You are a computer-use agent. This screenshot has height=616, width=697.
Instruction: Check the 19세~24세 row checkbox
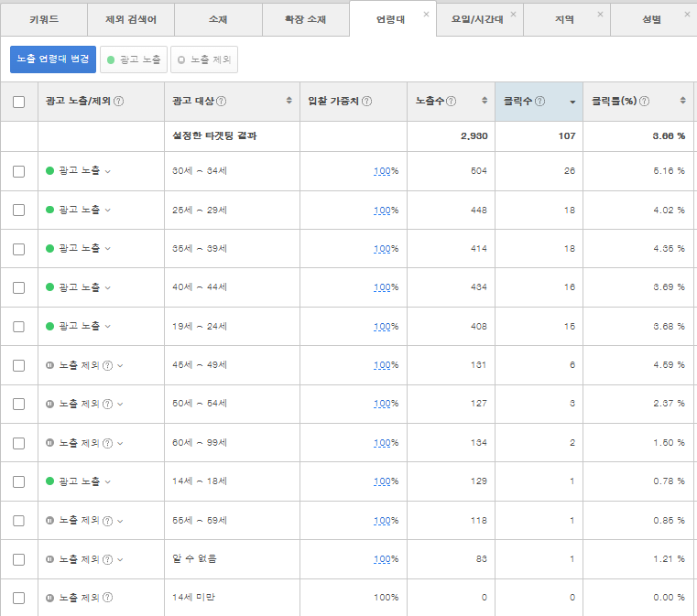[18, 327]
